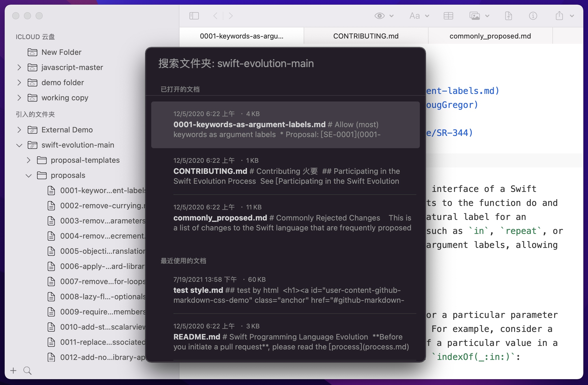Viewport: 588px width, 385px height.
Task: Collapse the swift-evolution-main folder
Action: point(19,145)
